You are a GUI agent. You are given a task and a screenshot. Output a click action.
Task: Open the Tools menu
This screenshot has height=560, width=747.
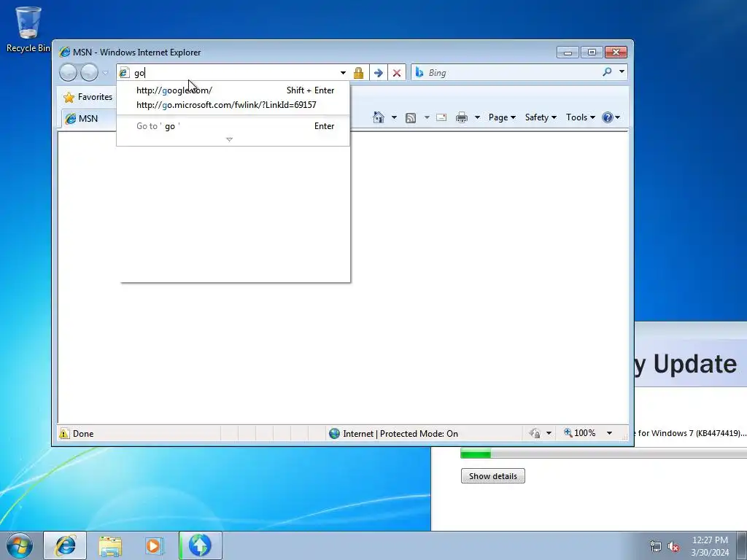[580, 117]
